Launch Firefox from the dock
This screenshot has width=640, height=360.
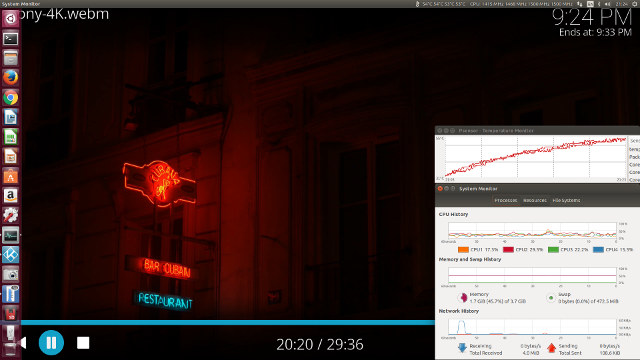coord(11,78)
